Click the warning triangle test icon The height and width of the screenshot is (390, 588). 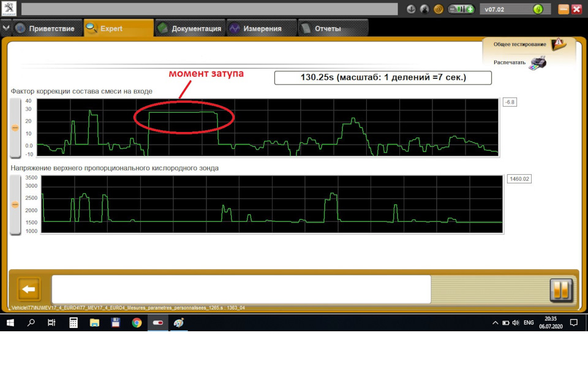(559, 44)
